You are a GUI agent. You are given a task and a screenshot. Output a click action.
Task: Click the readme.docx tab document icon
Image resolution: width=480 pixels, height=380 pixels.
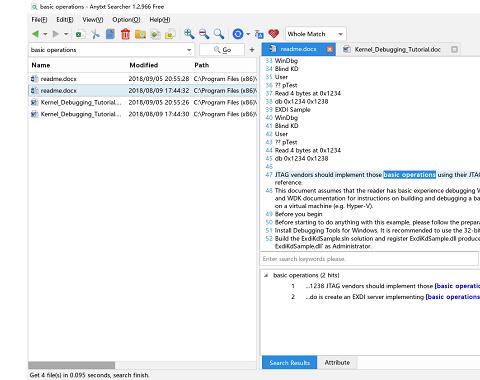(x=272, y=49)
